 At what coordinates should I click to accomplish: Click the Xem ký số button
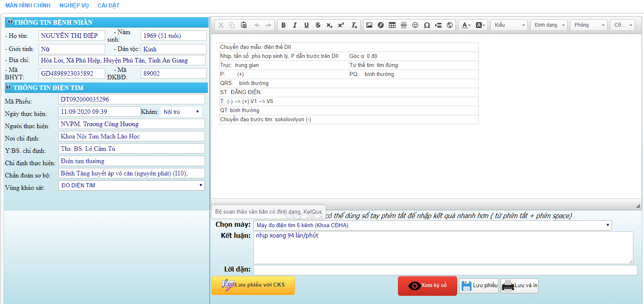click(427, 286)
